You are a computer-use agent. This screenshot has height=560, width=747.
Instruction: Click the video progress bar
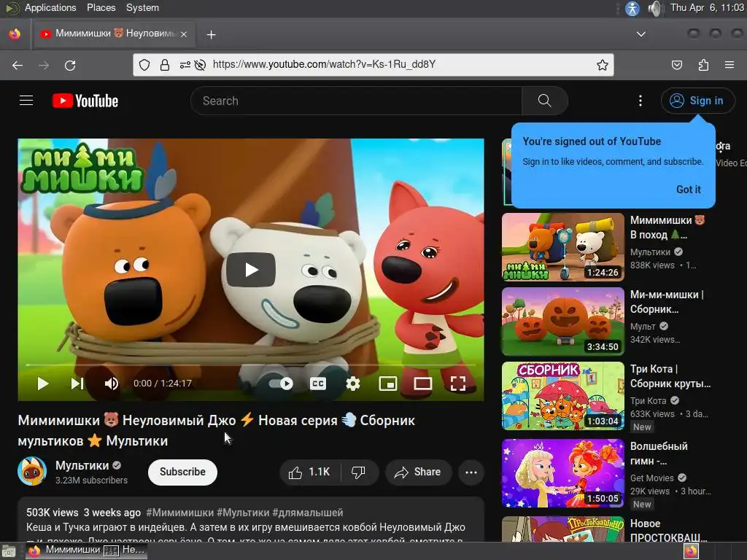tap(251, 365)
